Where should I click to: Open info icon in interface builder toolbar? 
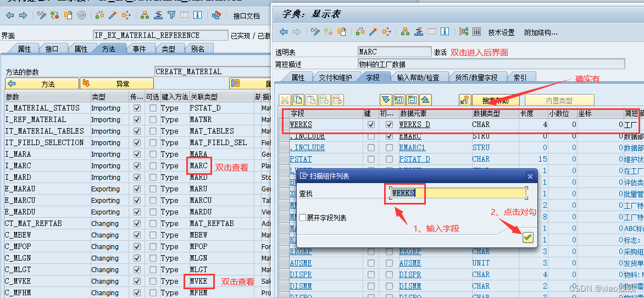coord(198,15)
